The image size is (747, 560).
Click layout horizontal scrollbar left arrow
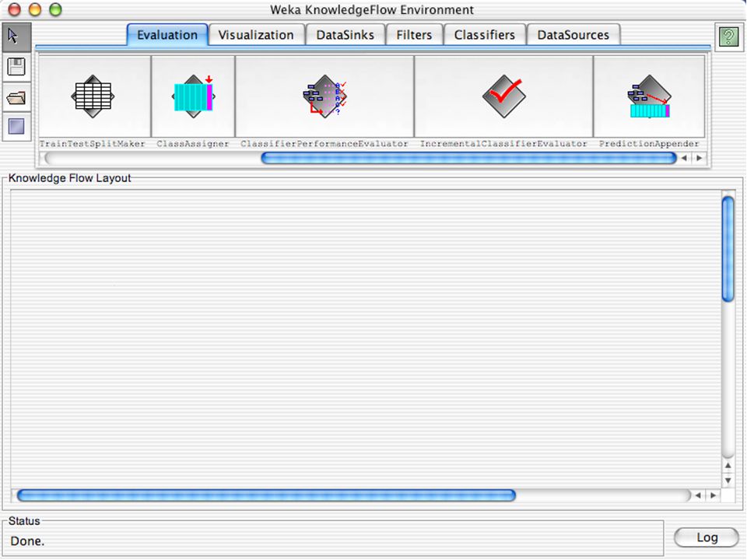click(698, 495)
